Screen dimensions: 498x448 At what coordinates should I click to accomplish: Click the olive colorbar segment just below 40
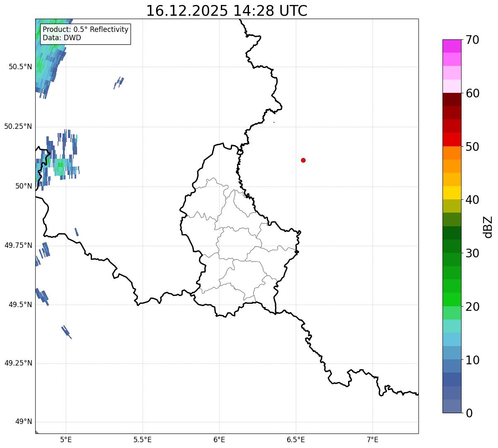[452, 206]
